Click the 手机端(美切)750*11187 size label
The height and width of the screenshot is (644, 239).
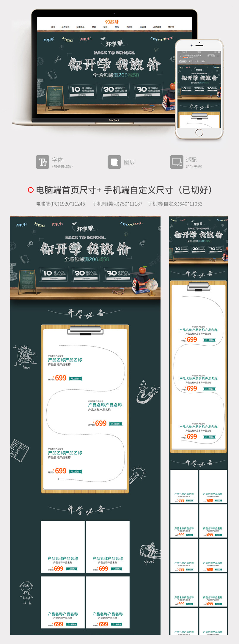[117, 204]
